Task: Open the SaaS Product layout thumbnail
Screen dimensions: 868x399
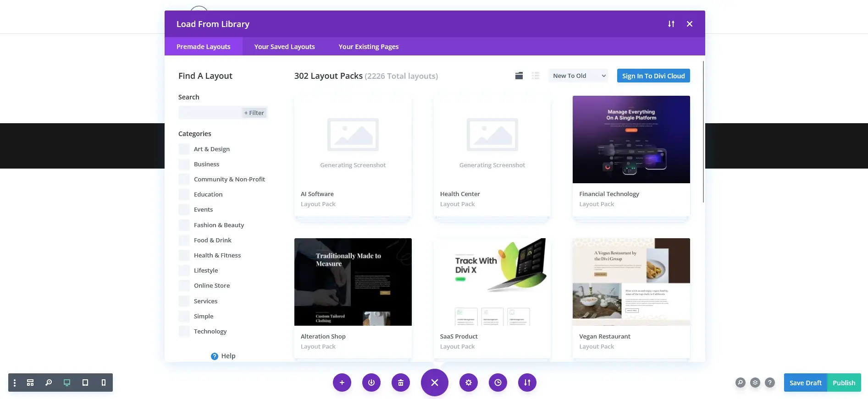Action: coord(492,282)
